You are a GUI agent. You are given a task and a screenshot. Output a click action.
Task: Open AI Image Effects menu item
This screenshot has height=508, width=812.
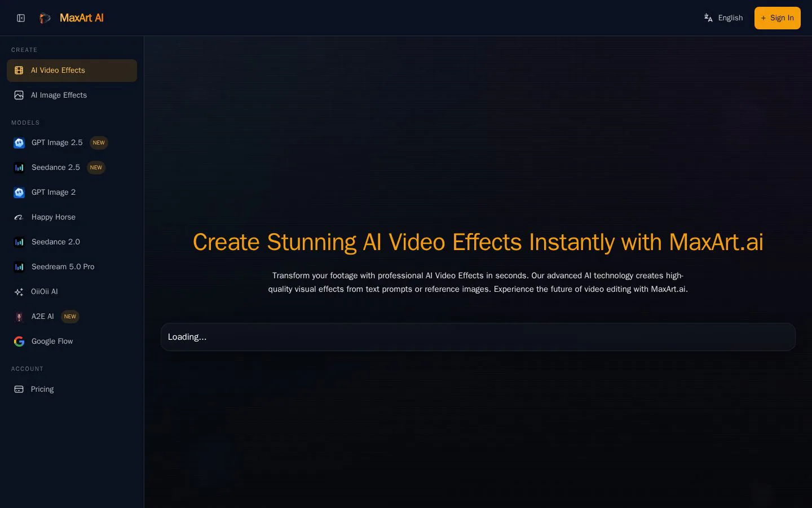point(72,95)
